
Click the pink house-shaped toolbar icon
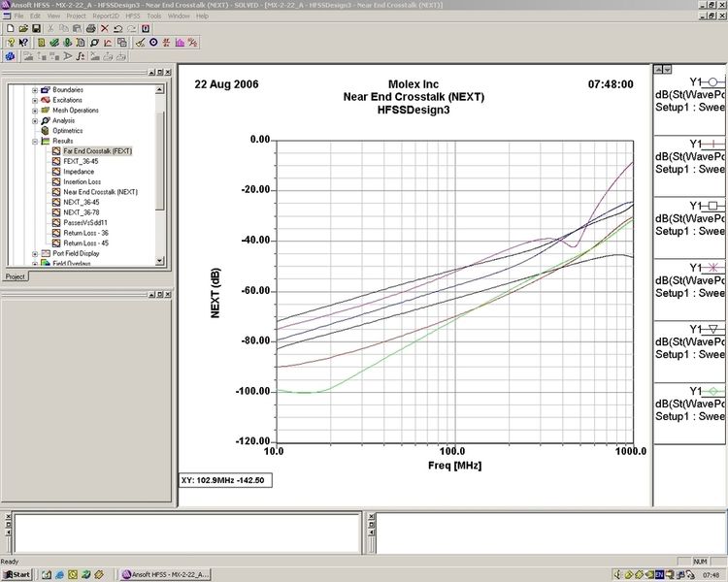(180, 43)
